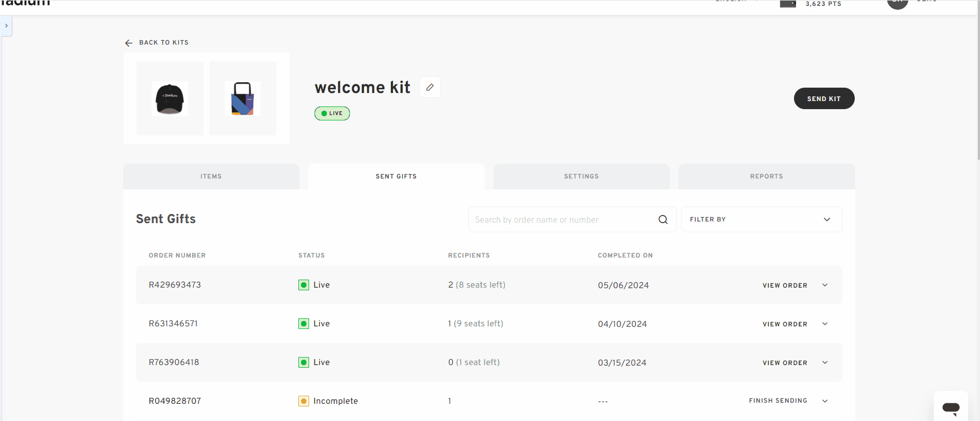Open the chat widget bubble
The height and width of the screenshot is (421, 980).
pyautogui.click(x=951, y=408)
